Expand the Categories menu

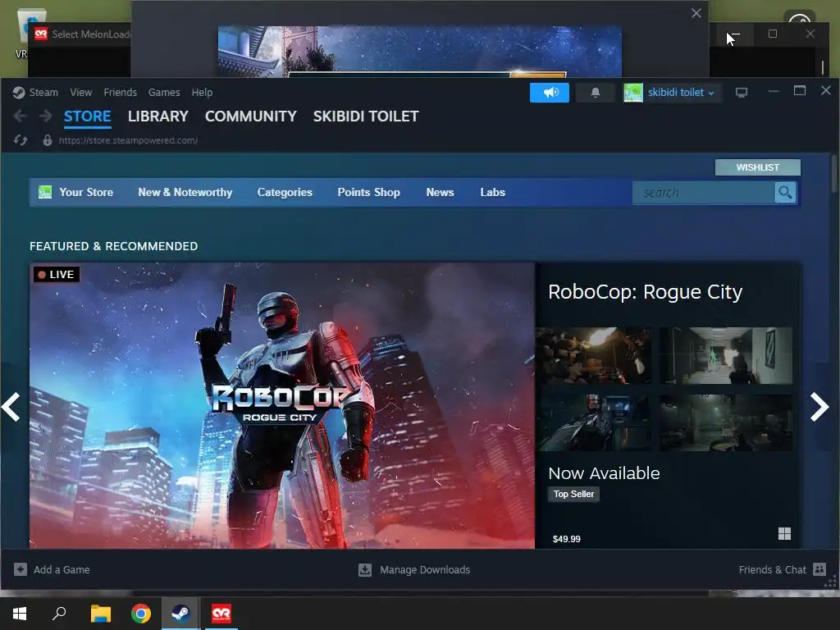(285, 192)
